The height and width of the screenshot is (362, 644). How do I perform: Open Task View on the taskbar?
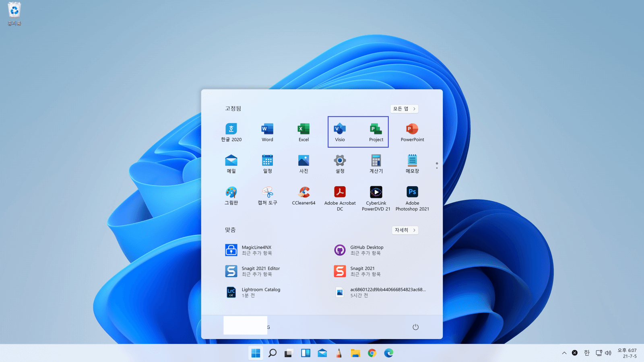click(289, 353)
